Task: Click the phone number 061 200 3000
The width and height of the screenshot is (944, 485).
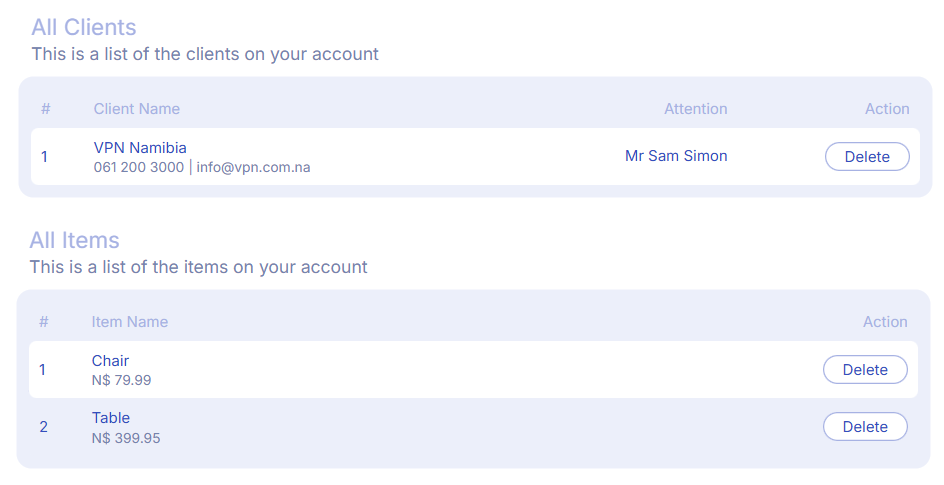Action: (138, 167)
